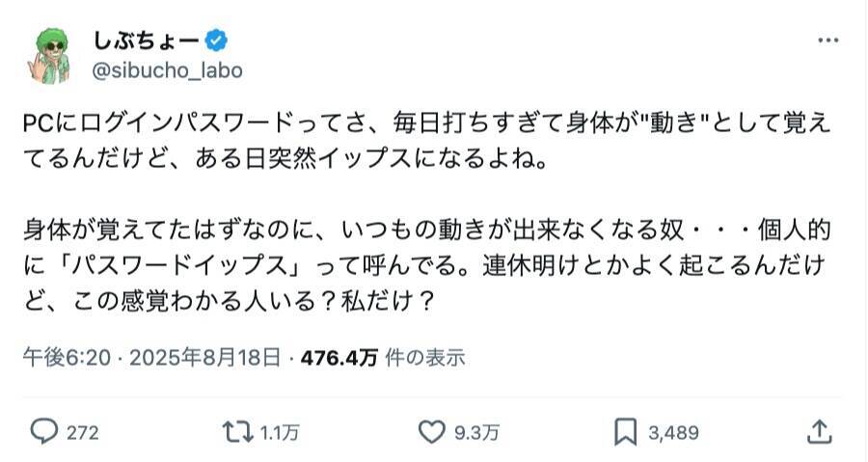Click the 9.3万 like count

pyautogui.click(x=473, y=433)
